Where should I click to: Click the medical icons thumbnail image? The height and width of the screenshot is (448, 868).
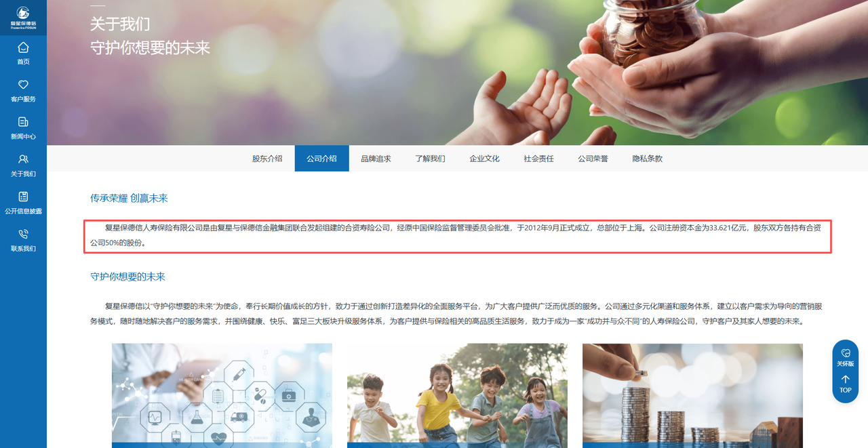222,395
